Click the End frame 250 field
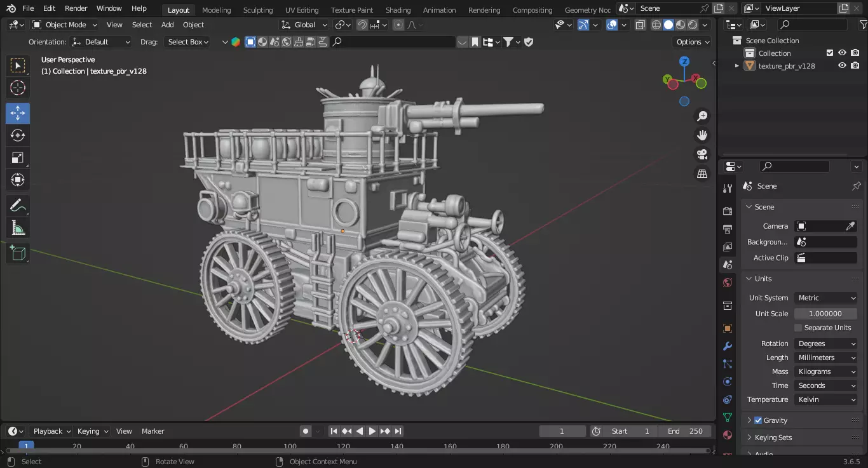The width and height of the screenshot is (868, 468). pyautogui.click(x=685, y=431)
